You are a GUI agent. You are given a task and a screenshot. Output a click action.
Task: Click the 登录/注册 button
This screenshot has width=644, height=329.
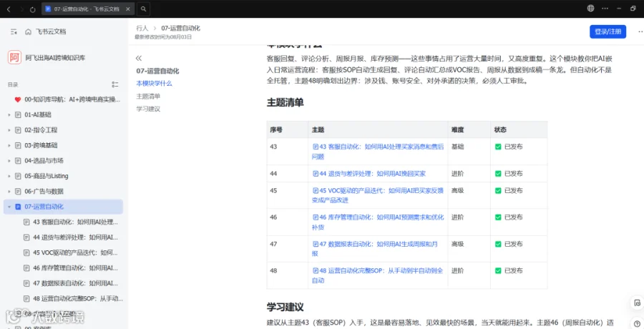pos(608,31)
